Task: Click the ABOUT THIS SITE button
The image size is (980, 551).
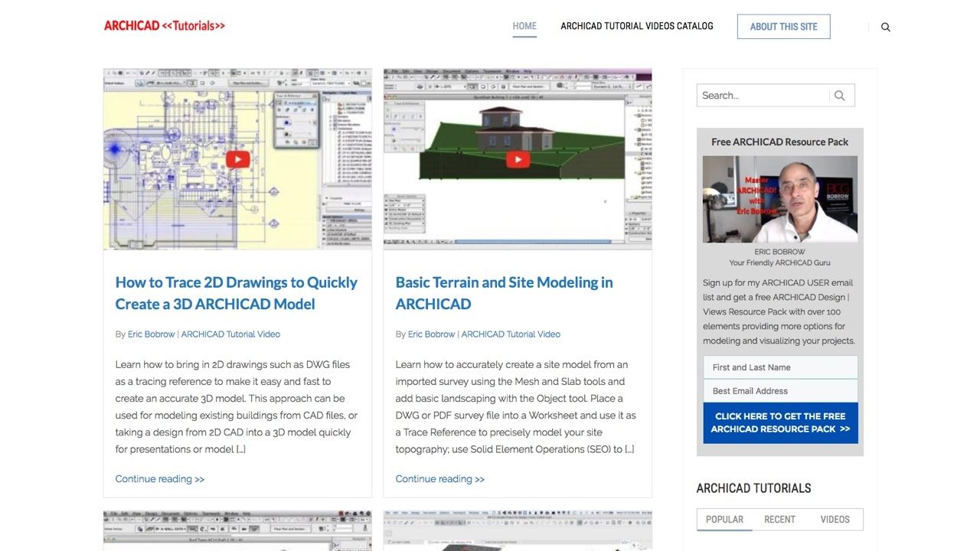Action: (784, 26)
